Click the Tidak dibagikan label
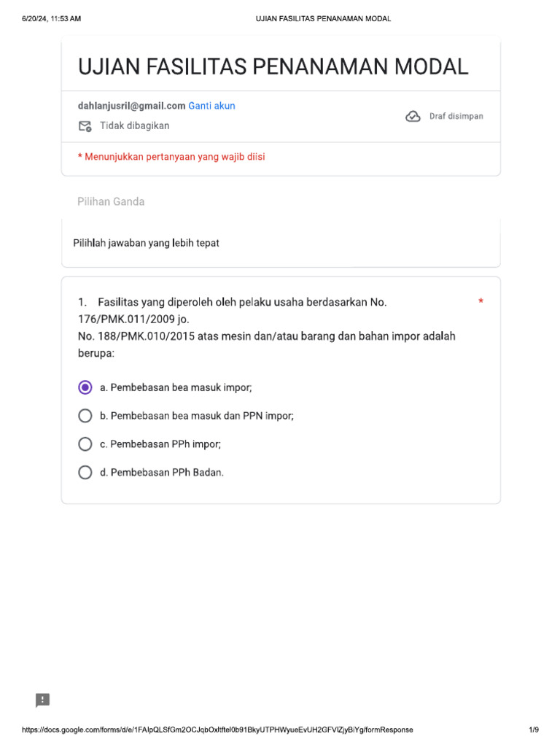 pos(134,126)
